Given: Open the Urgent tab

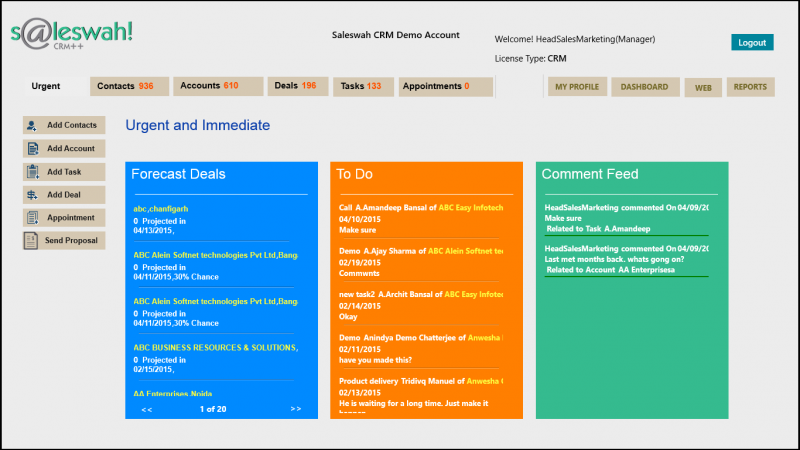Looking at the screenshot, I should pos(45,86).
